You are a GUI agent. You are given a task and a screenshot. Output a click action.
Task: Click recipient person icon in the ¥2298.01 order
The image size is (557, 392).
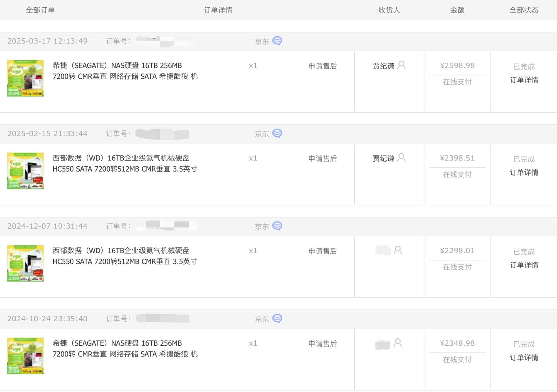pyautogui.click(x=398, y=251)
